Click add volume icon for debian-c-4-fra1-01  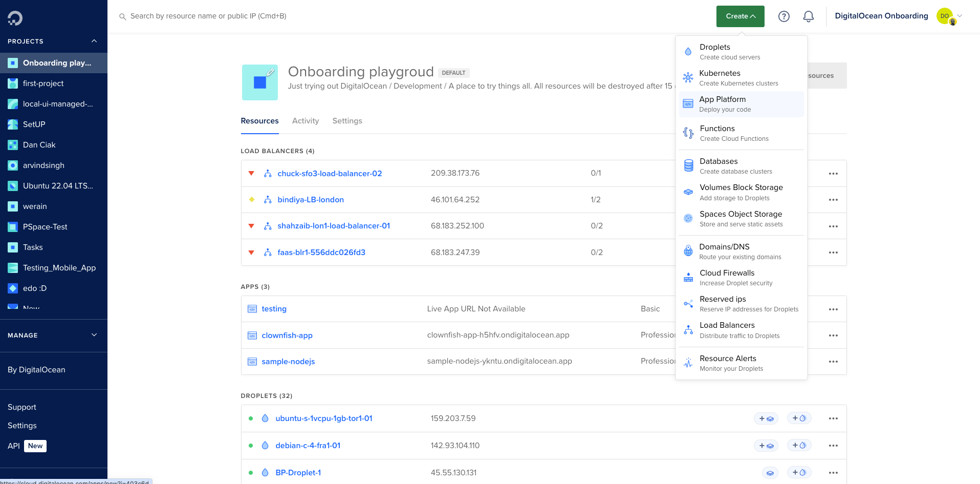click(x=766, y=446)
